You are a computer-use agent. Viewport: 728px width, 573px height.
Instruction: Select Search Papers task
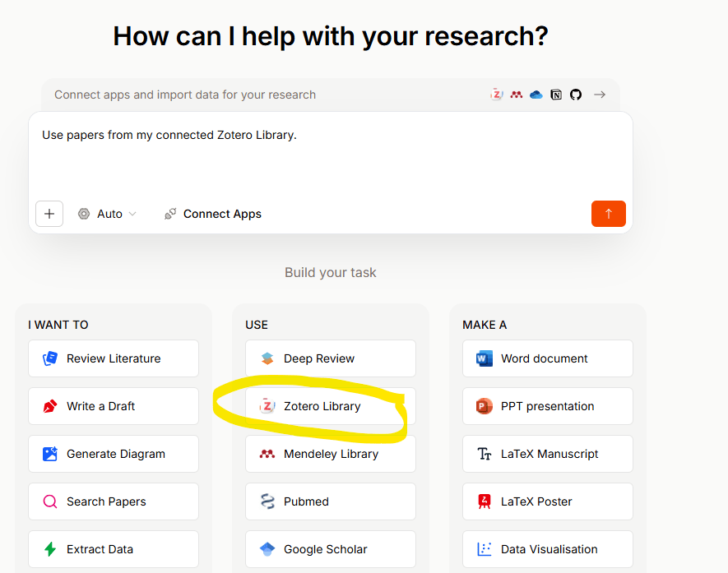coord(114,501)
